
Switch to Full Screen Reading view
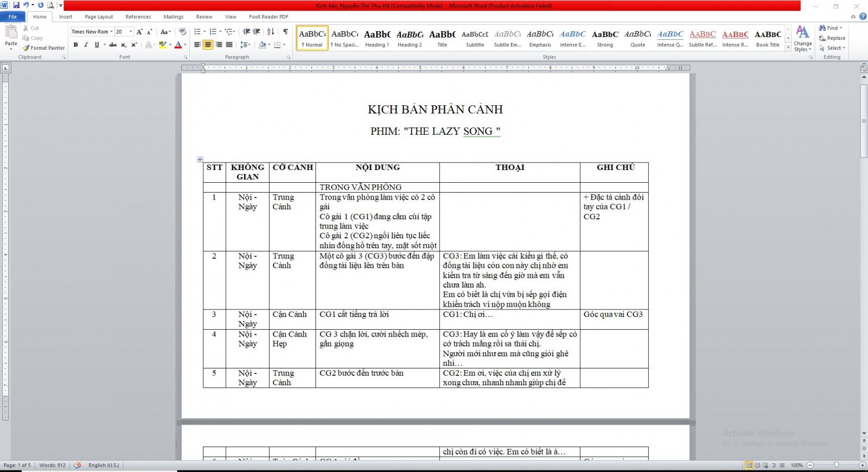tap(757, 465)
